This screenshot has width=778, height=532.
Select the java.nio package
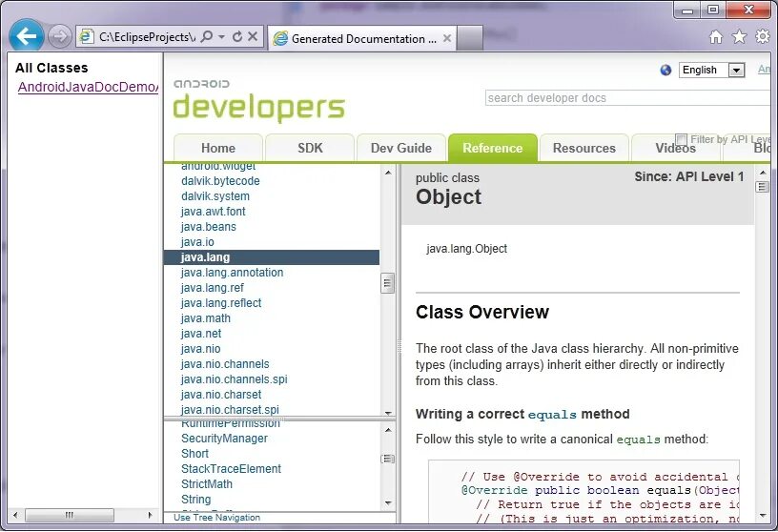point(200,349)
